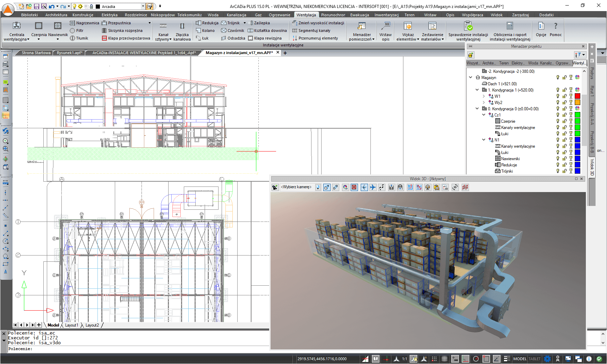The width and height of the screenshot is (607, 364).
Task: Expand the Wy2 tree node
Action: click(x=484, y=103)
